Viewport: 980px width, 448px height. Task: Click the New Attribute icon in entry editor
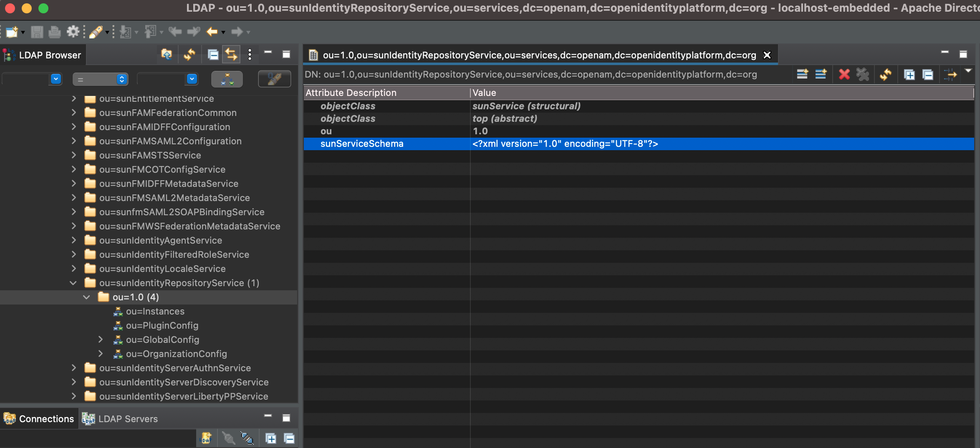(x=802, y=74)
